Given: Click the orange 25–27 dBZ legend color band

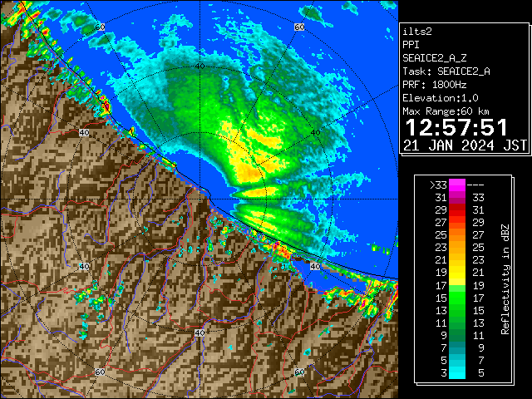Looking at the screenshot, I should [x=456, y=235].
